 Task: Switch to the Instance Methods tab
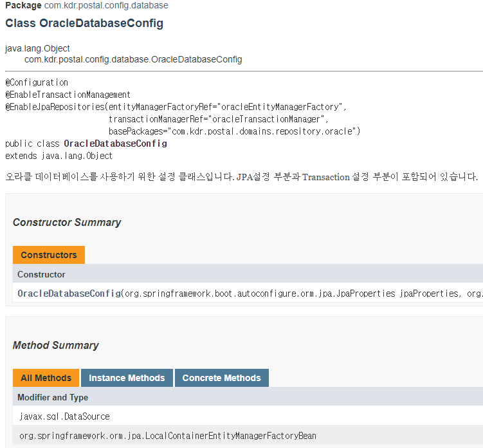click(x=127, y=378)
